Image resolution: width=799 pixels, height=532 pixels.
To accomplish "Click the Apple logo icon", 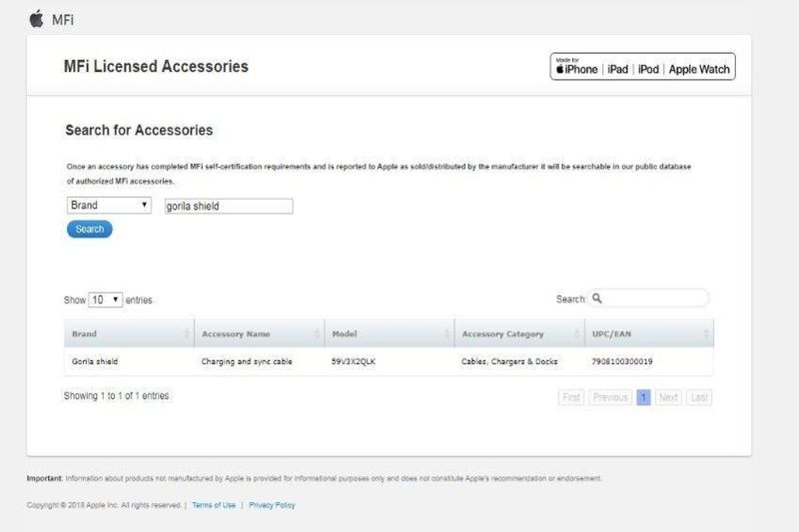I will [x=37, y=18].
